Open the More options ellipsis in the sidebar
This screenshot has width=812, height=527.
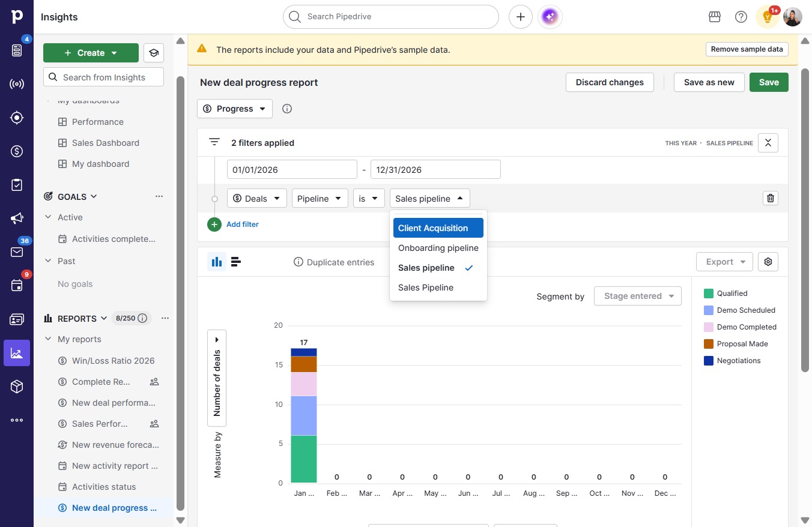[x=17, y=420]
